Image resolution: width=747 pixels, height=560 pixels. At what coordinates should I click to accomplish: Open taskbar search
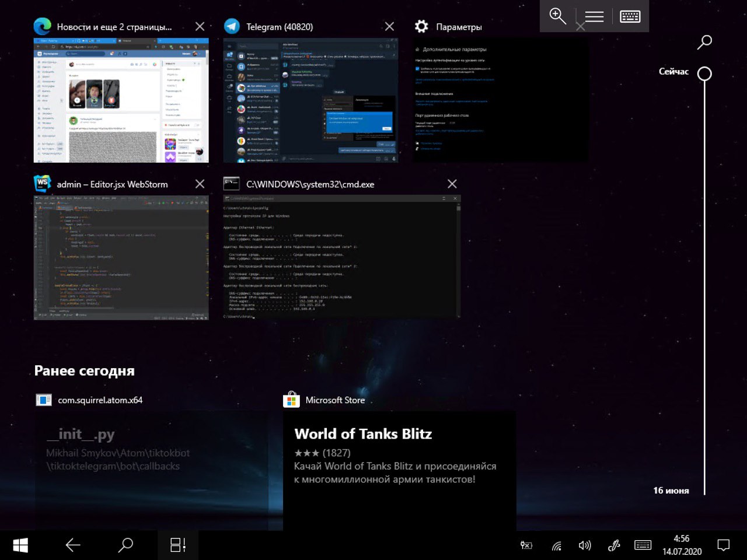pyautogui.click(x=125, y=545)
